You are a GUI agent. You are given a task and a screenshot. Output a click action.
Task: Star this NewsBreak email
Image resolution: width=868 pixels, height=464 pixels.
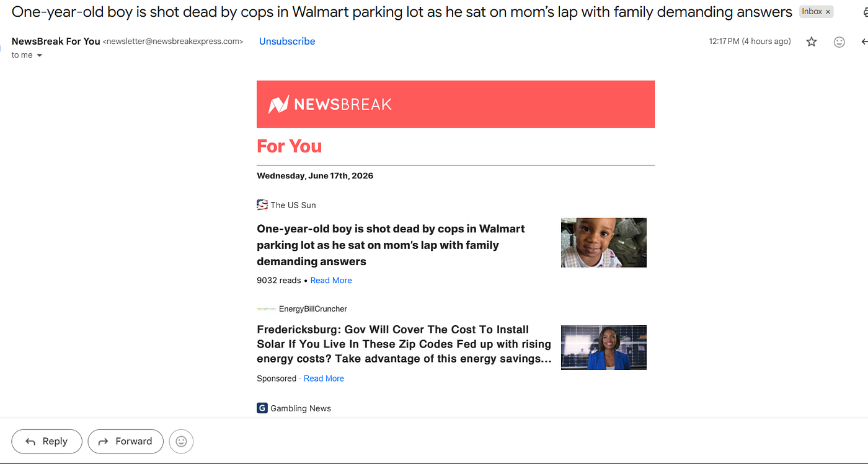(x=812, y=42)
